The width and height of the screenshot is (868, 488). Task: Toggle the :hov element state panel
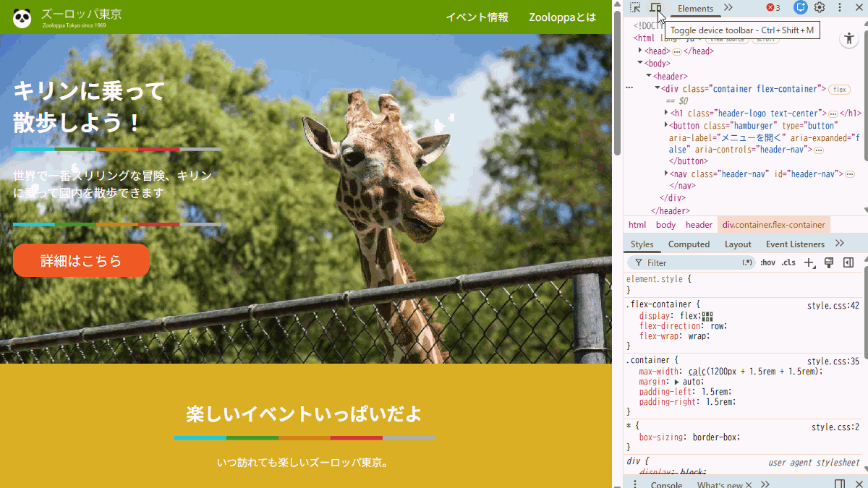(767, 263)
